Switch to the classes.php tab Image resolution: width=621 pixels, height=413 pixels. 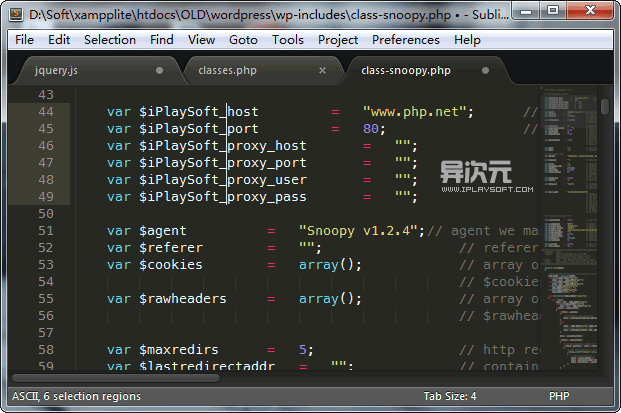coord(227,71)
